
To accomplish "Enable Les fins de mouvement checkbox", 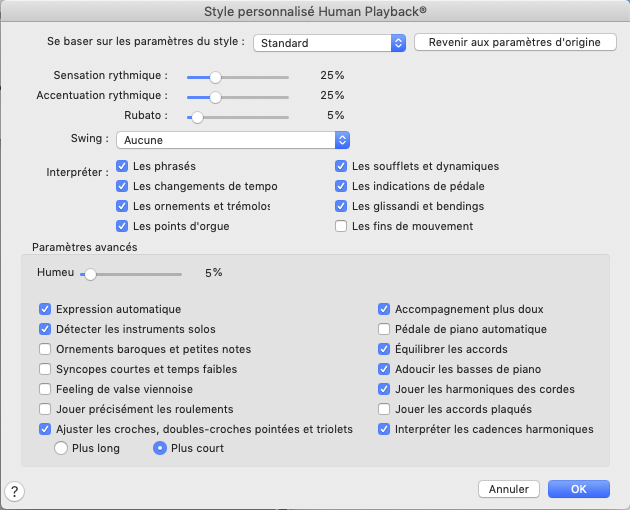I will click(x=342, y=226).
